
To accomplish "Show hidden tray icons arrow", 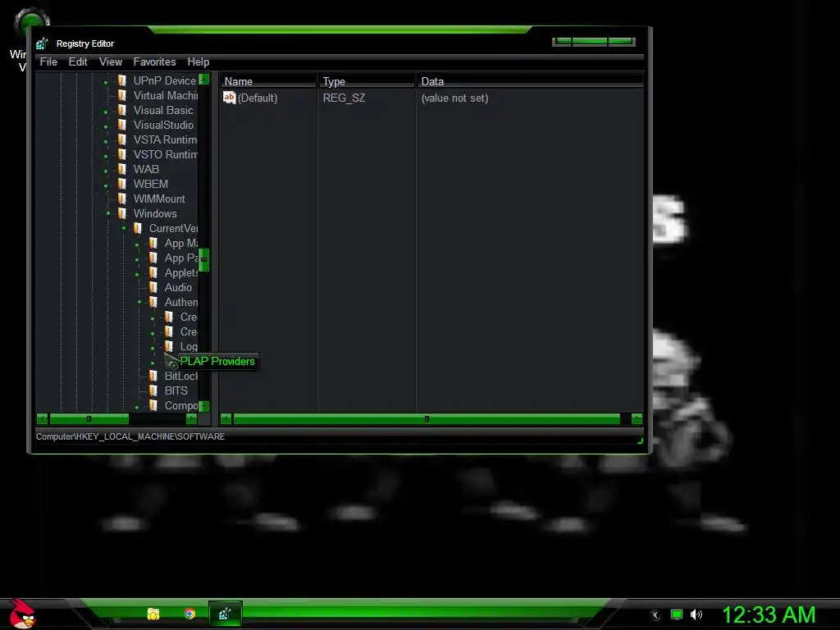I will click(655, 615).
